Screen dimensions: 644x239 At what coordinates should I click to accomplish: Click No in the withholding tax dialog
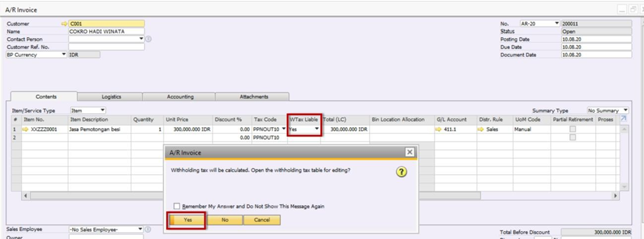pos(225,220)
